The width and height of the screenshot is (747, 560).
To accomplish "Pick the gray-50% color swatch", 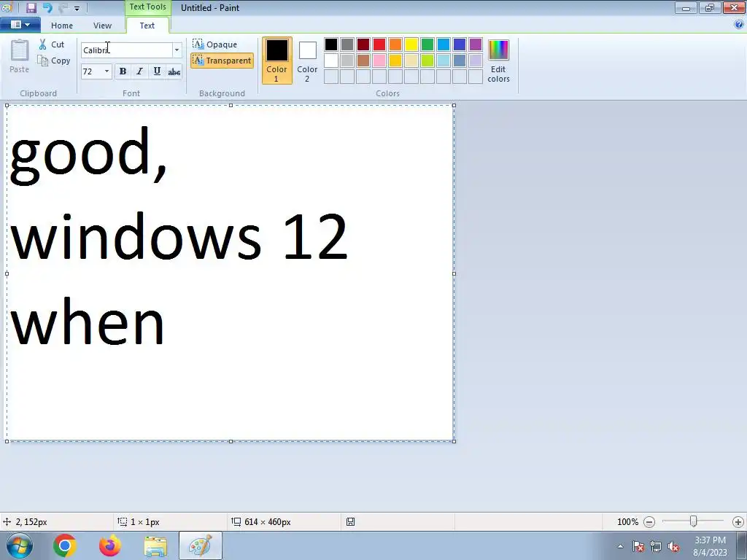I will 347,44.
